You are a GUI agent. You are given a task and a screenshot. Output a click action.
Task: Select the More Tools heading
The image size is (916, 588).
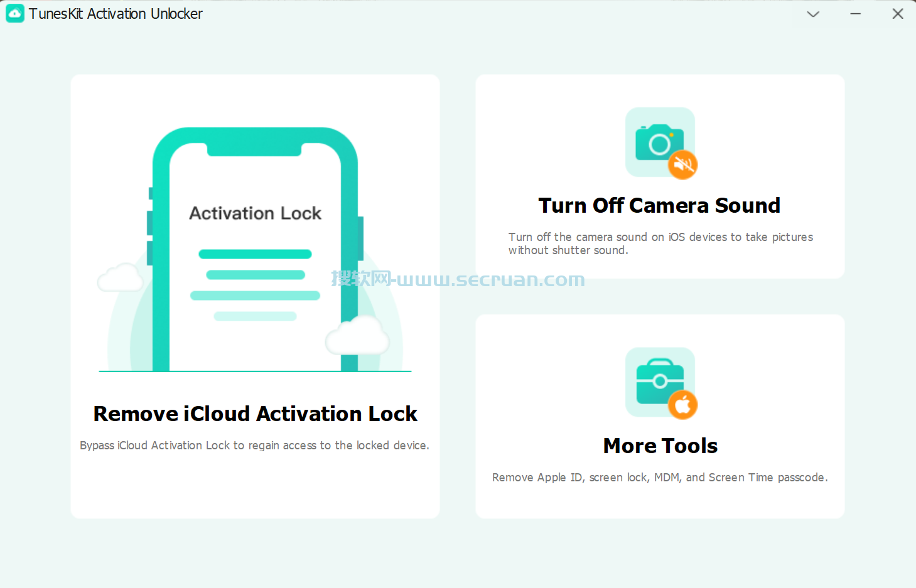[x=660, y=446]
